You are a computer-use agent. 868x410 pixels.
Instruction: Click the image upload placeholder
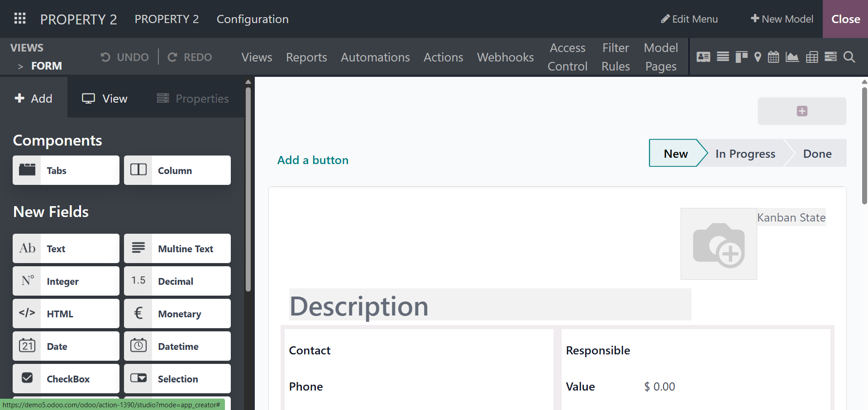(719, 244)
